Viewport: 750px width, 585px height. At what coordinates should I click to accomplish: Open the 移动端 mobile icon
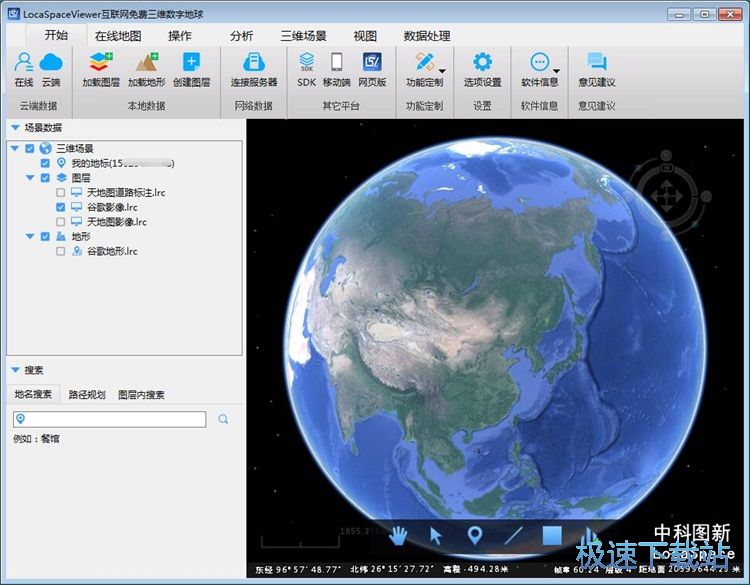pyautogui.click(x=337, y=62)
